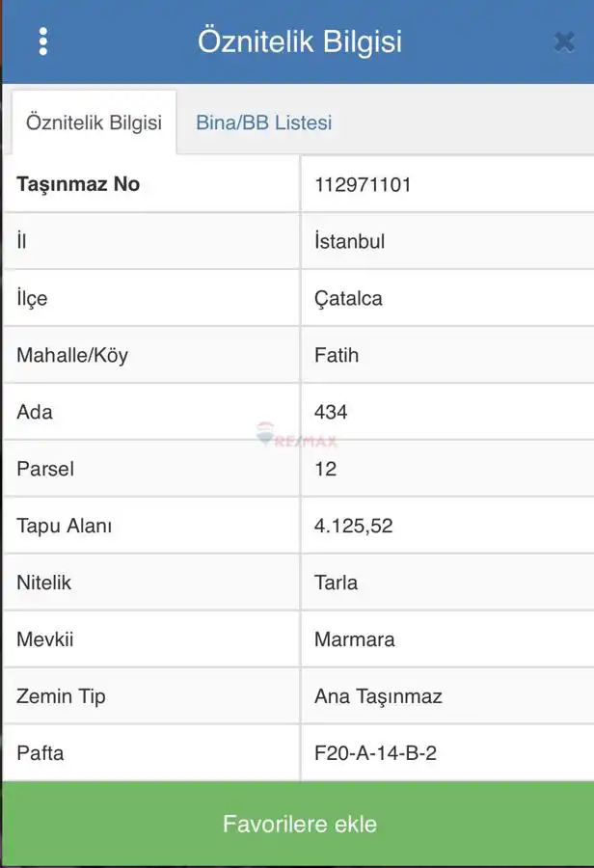Image resolution: width=594 pixels, height=868 pixels.
Task: Click the Marmara mevkii value
Action: pos(354,639)
